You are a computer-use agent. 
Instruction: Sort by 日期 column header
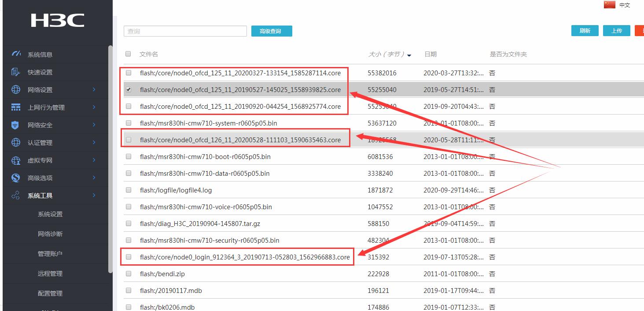tap(431, 54)
